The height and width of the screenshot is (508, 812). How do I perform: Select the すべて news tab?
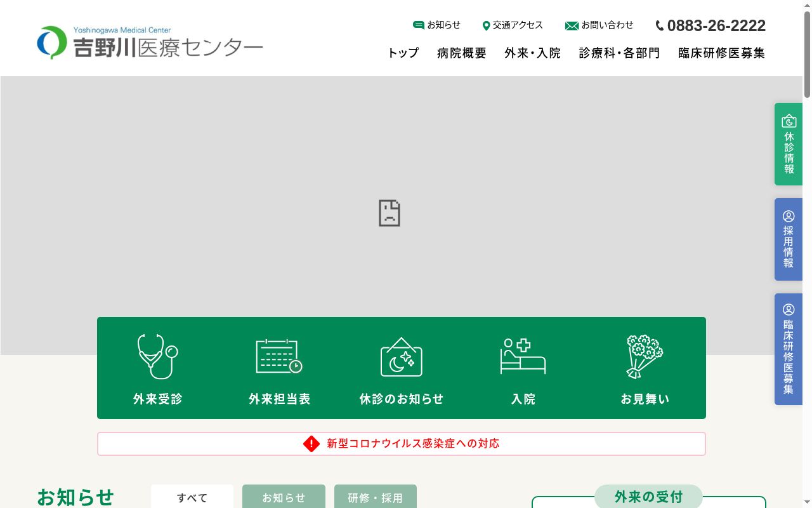pyautogui.click(x=192, y=497)
